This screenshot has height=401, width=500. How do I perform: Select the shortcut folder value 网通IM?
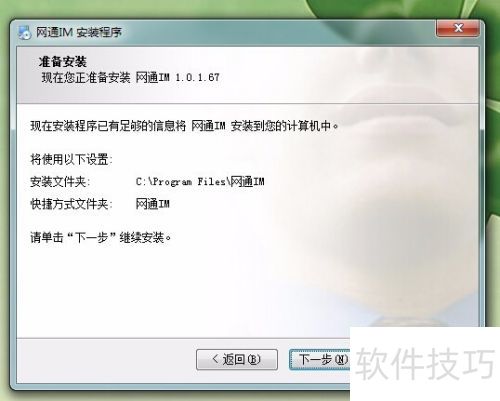[x=153, y=204]
